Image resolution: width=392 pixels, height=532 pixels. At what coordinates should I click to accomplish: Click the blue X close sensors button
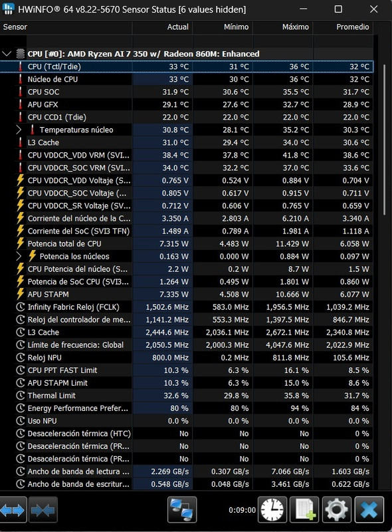[x=369, y=510]
